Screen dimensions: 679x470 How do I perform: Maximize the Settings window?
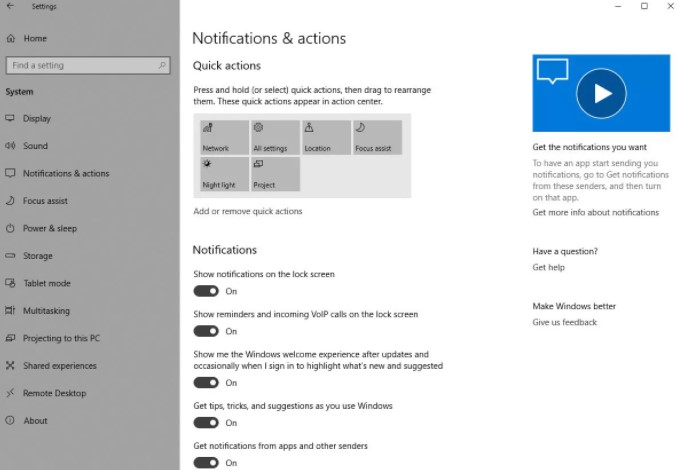tap(644, 6)
